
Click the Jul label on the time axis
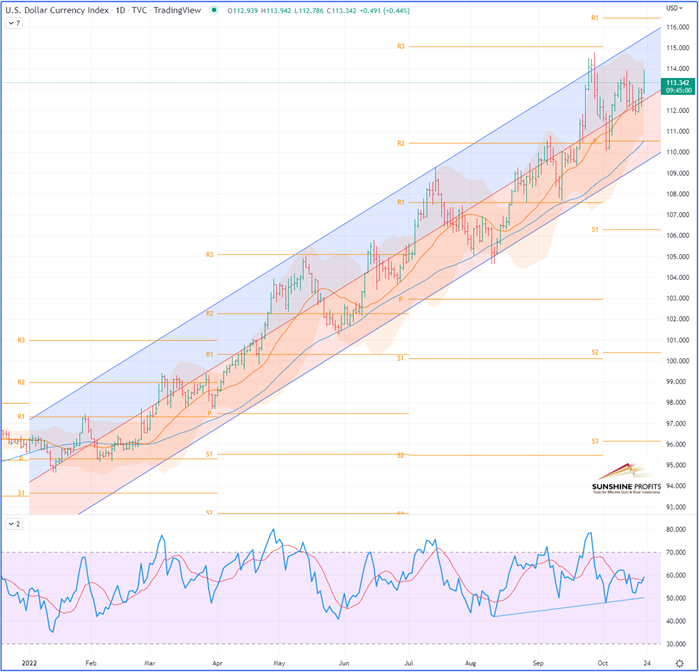409,662
